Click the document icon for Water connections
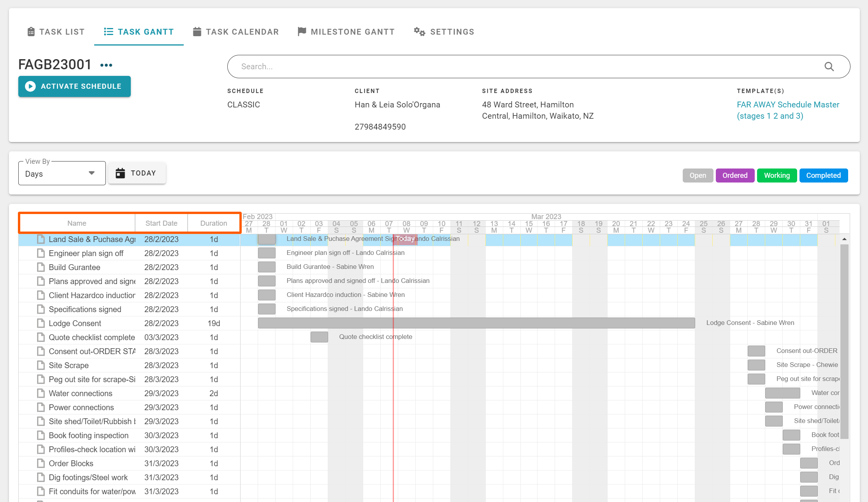The width and height of the screenshot is (868, 502). [x=40, y=393]
